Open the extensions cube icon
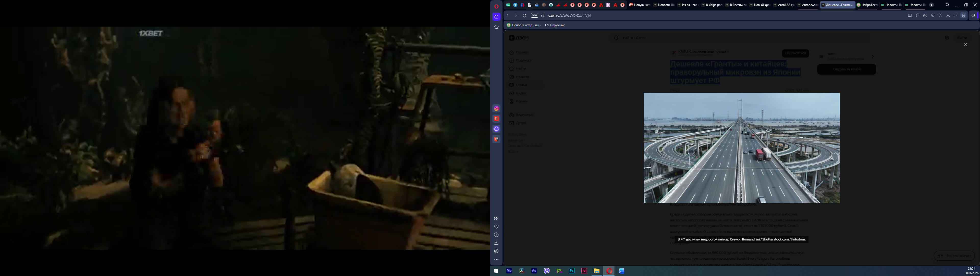Viewport: 980px width, 276px height. click(973, 16)
